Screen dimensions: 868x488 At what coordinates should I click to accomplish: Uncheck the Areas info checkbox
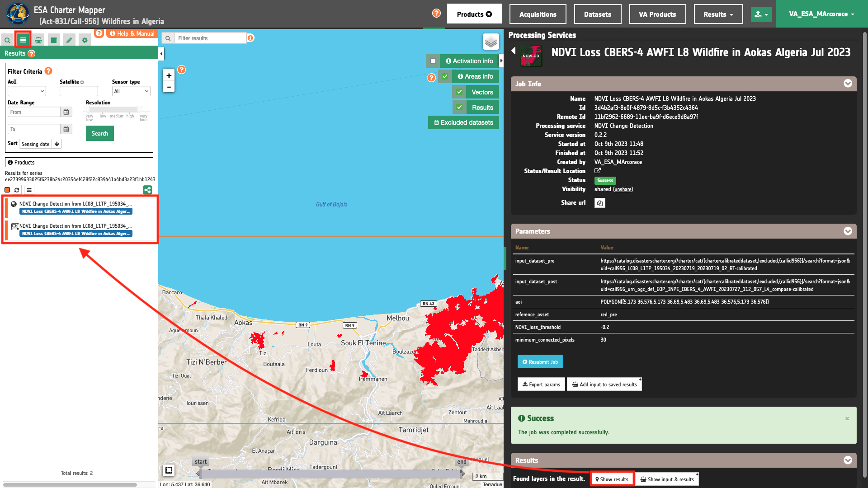445,76
